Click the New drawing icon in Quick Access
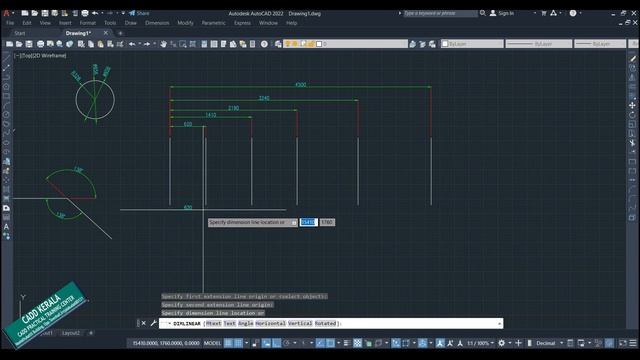This screenshot has height=360, width=640. click(x=25, y=13)
